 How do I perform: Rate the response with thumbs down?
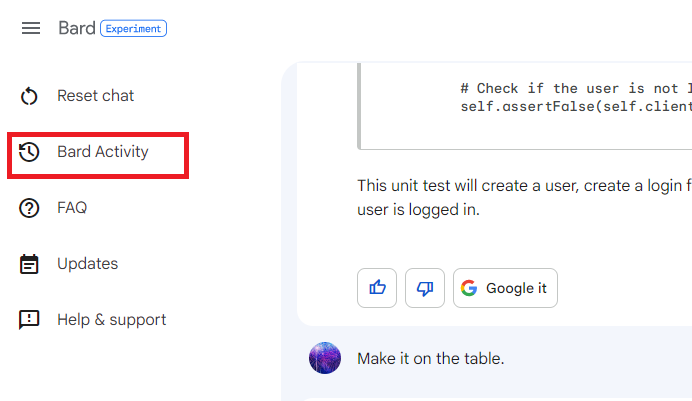(x=425, y=288)
